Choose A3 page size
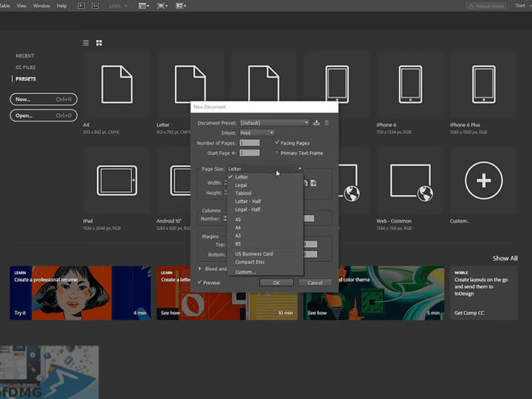532x399 pixels. [x=265, y=236]
